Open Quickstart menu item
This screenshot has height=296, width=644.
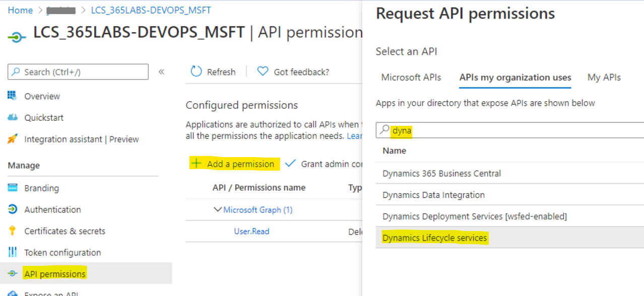click(44, 118)
